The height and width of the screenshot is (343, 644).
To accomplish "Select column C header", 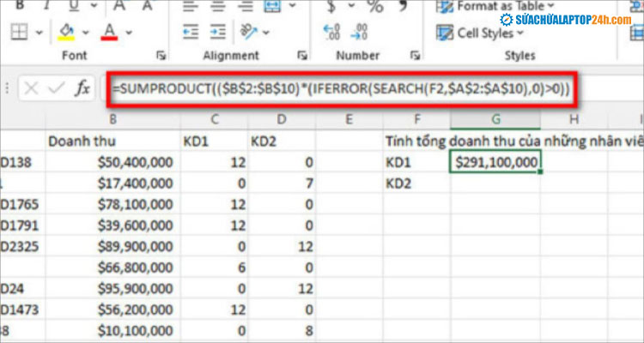I will coord(214,119).
